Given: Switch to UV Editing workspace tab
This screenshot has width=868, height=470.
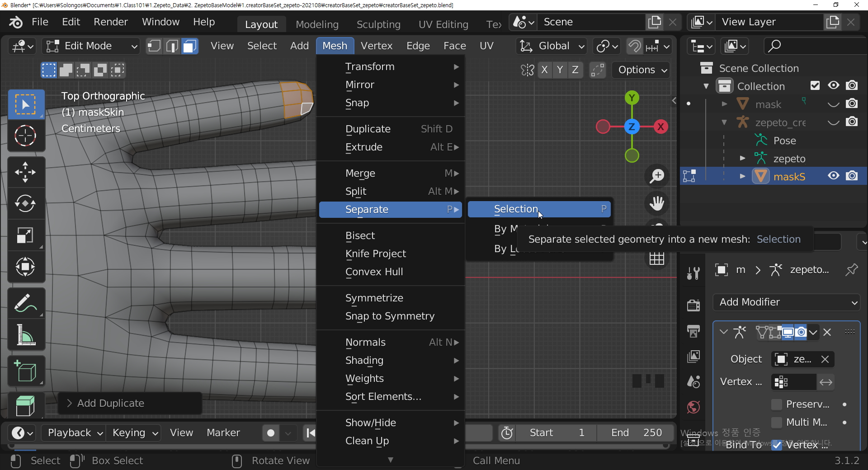Looking at the screenshot, I should click(x=443, y=24).
